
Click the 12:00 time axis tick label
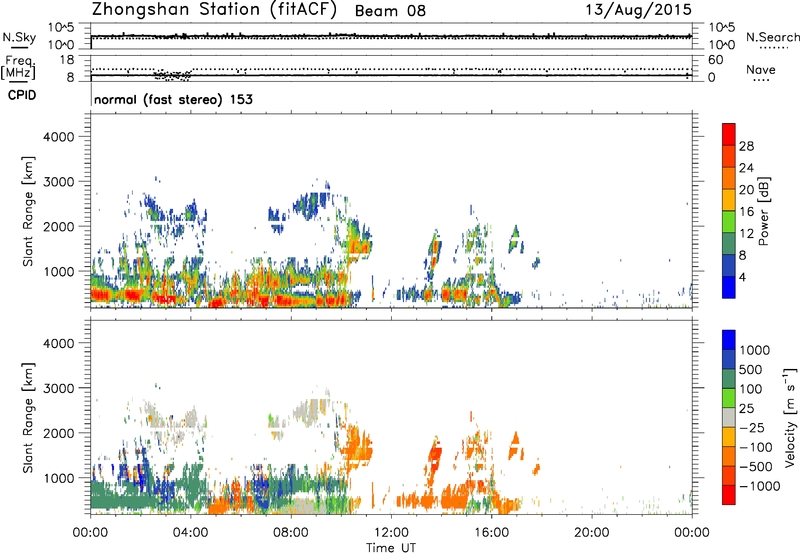pos(391,533)
